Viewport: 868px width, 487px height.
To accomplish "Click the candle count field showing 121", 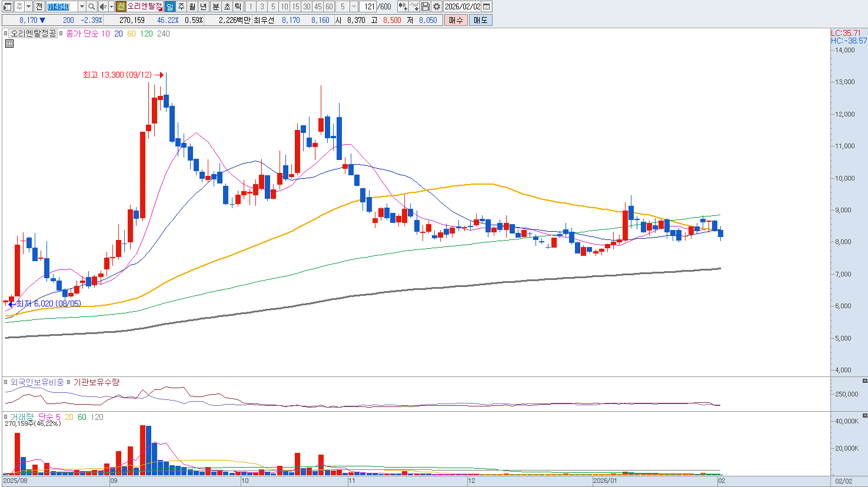I will (368, 6).
